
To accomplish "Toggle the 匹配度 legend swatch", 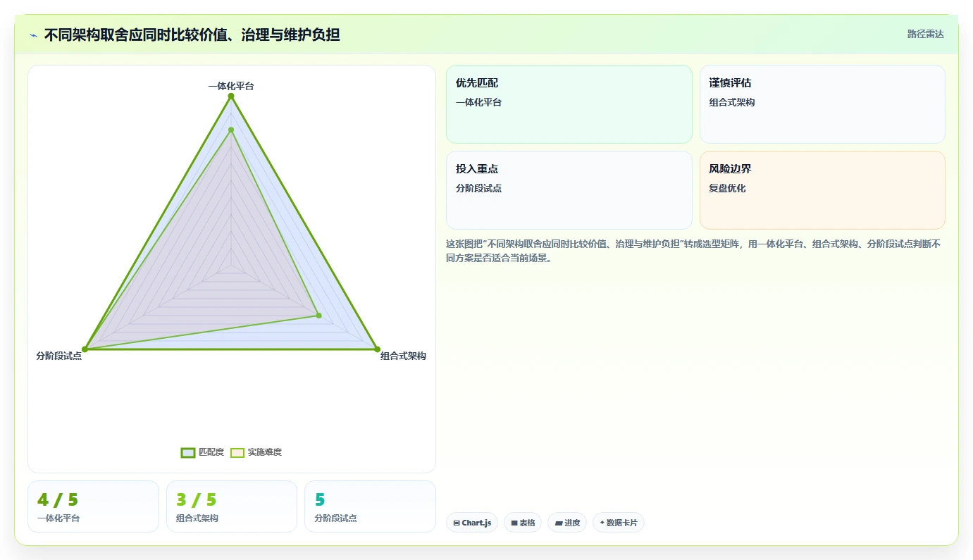I will click(x=187, y=452).
